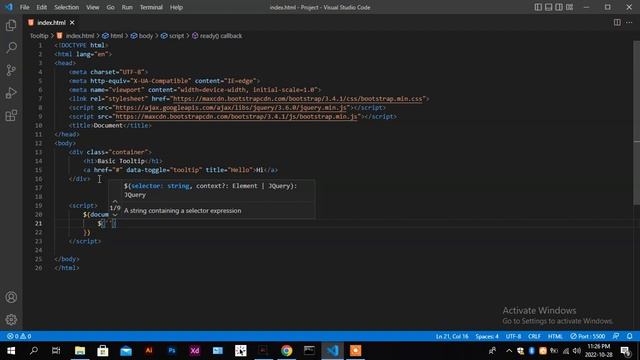
Task: Change indentation via Spaces: 4
Action: click(487, 336)
